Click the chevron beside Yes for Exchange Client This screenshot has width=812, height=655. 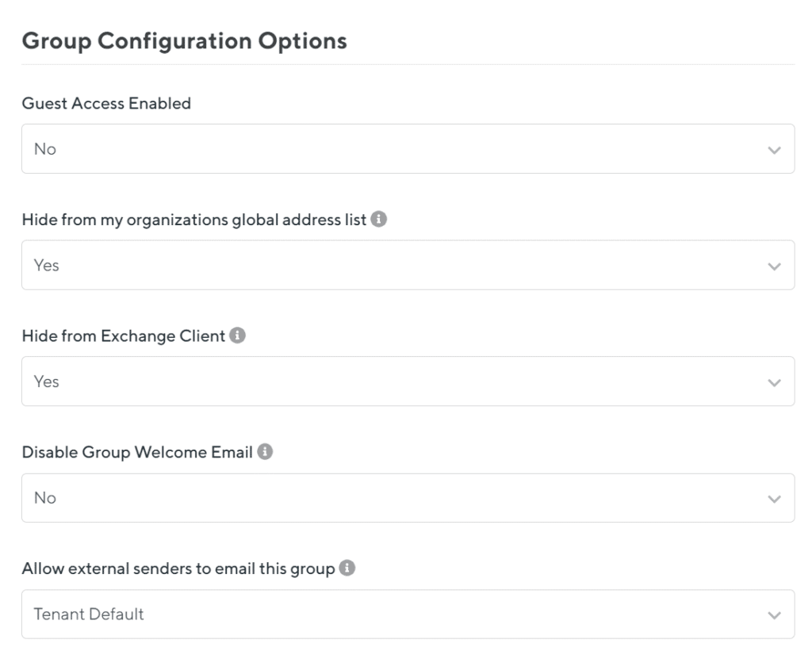(772, 381)
